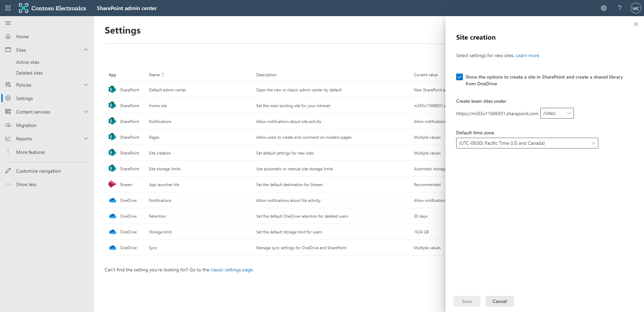Click the Description column header

pyautogui.click(x=266, y=75)
